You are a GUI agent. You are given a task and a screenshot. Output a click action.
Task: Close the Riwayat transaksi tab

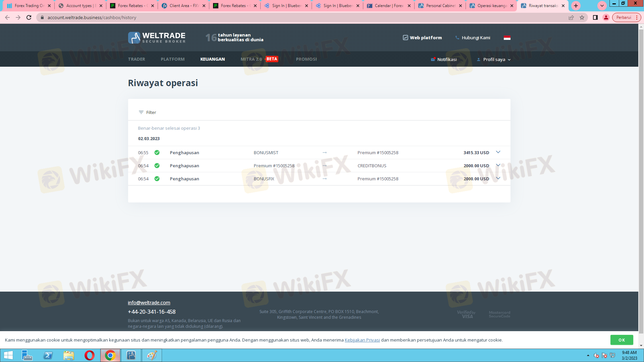[563, 6]
